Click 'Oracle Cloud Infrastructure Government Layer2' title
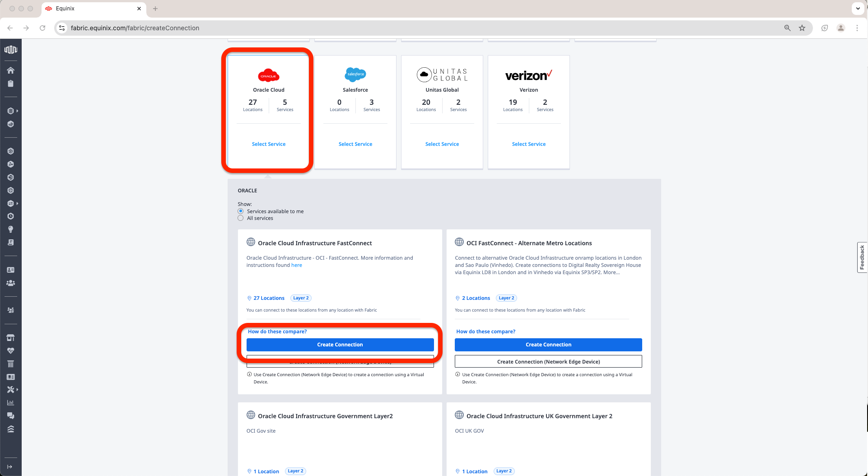868x476 pixels. [325, 416]
